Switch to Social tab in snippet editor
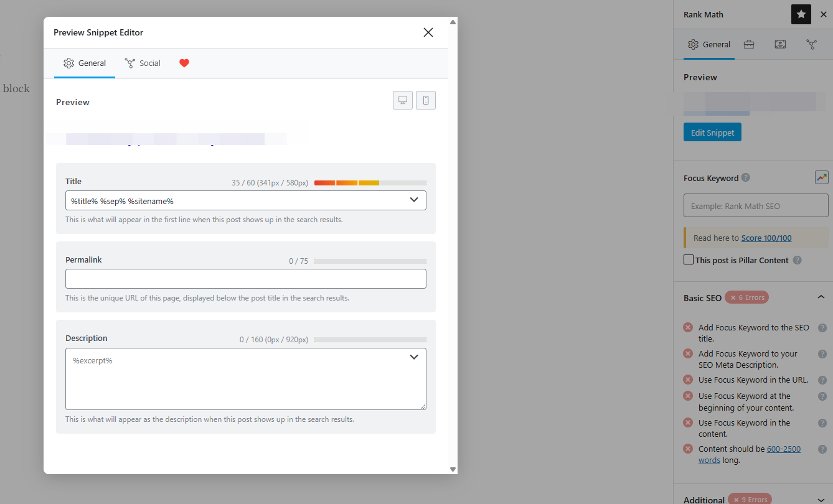The width and height of the screenshot is (833, 504). (x=143, y=63)
